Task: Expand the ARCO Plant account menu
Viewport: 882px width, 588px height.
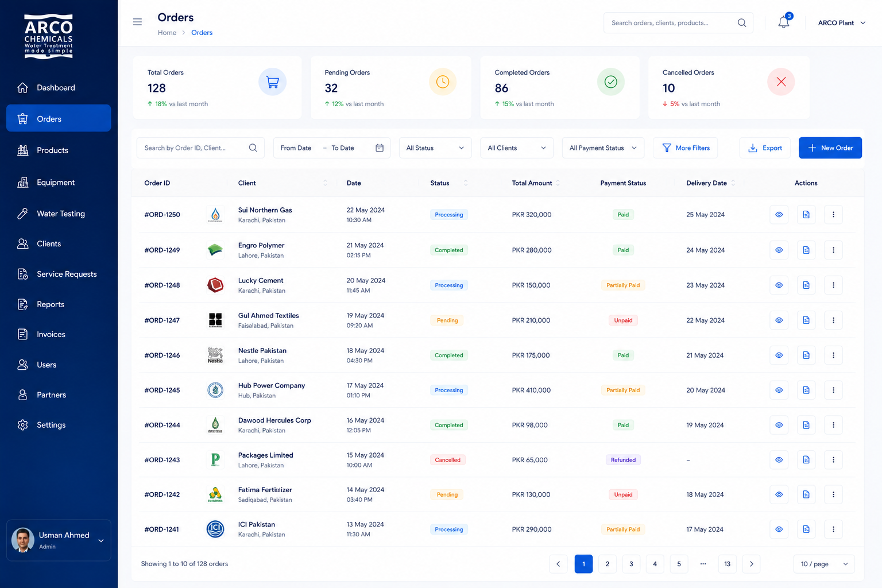Action: pos(841,23)
